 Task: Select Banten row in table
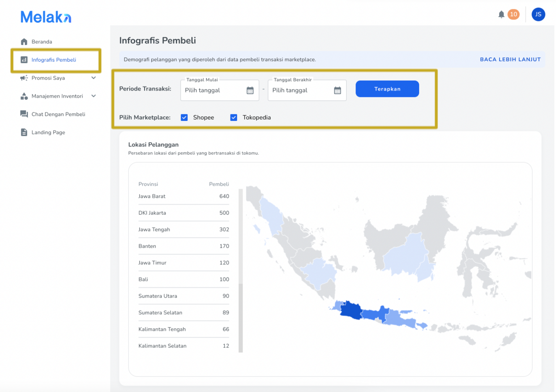[x=183, y=246]
